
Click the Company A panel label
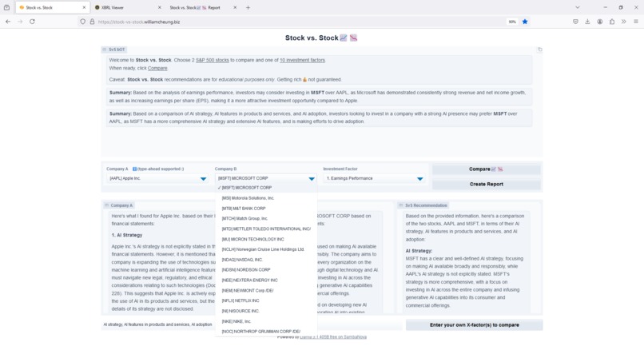[x=119, y=205]
